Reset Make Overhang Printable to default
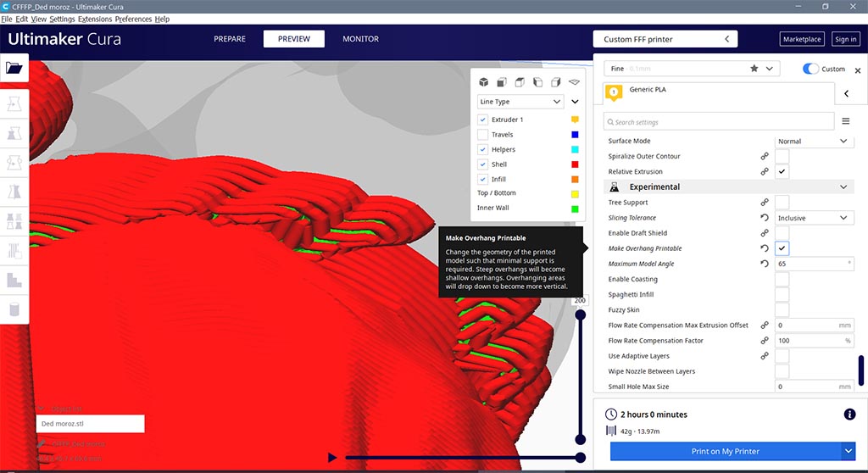The width and height of the screenshot is (868, 473). pyautogui.click(x=764, y=248)
